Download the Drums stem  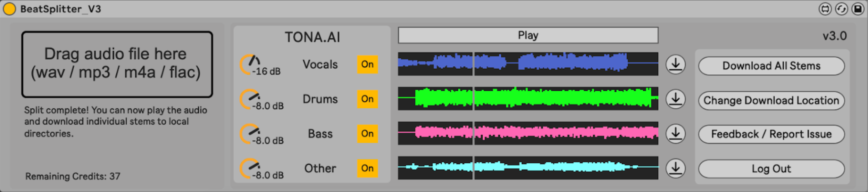(x=675, y=99)
